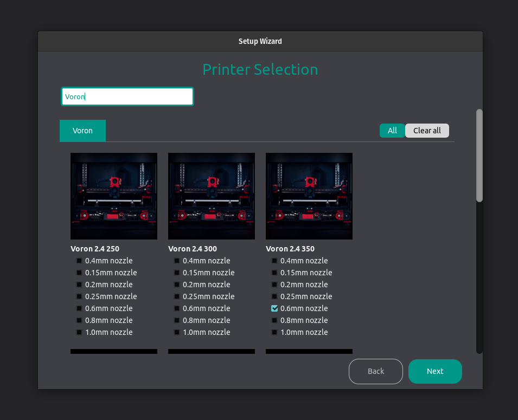Click the vertical scrollbar handle
518x420 pixels.
coord(478,155)
